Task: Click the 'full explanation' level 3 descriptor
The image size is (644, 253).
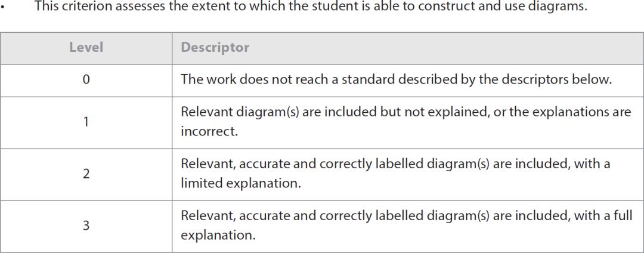Action: pos(406,226)
